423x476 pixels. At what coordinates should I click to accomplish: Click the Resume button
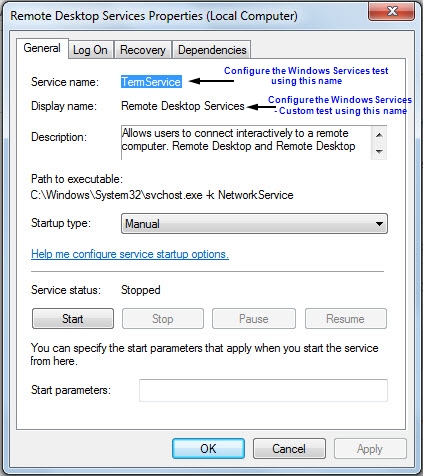346,319
